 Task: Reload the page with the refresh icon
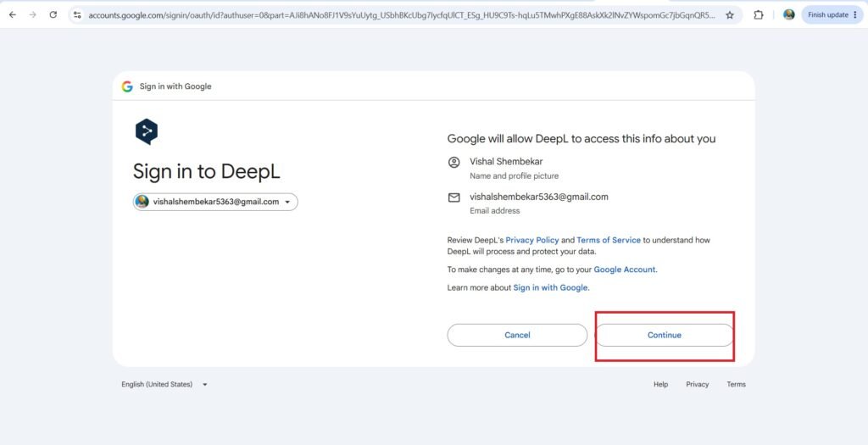coord(53,15)
